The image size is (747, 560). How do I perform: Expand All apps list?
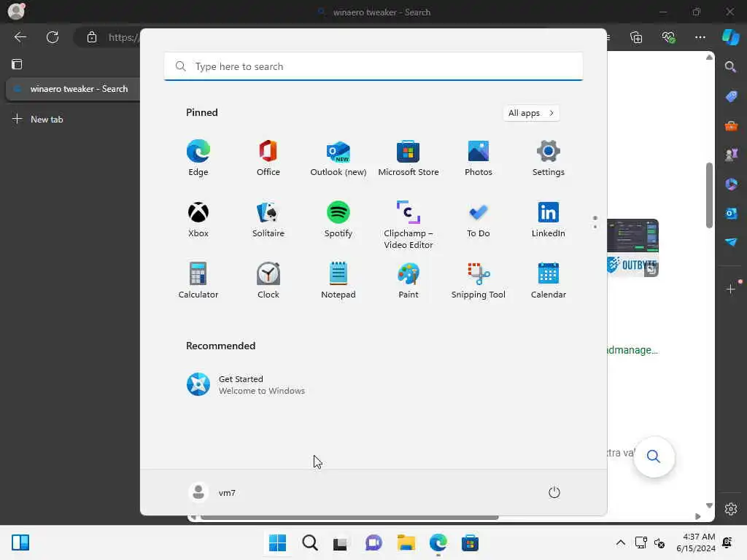tap(531, 113)
